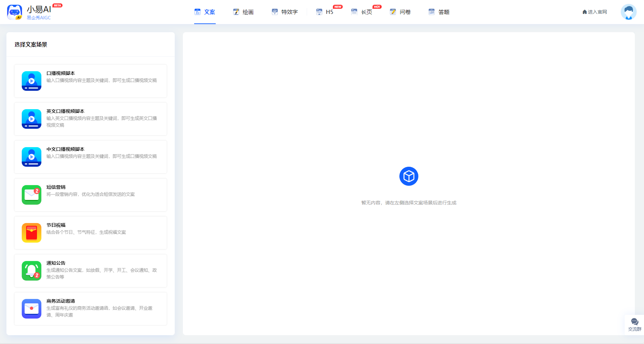Open the user avatar profile icon
Screen dimensions: 644x344
628,12
